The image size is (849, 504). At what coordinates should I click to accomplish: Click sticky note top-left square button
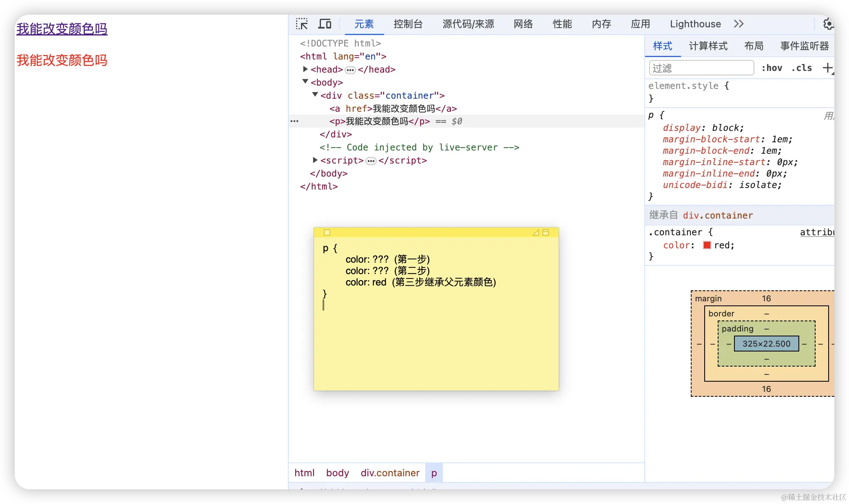click(327, 232)
